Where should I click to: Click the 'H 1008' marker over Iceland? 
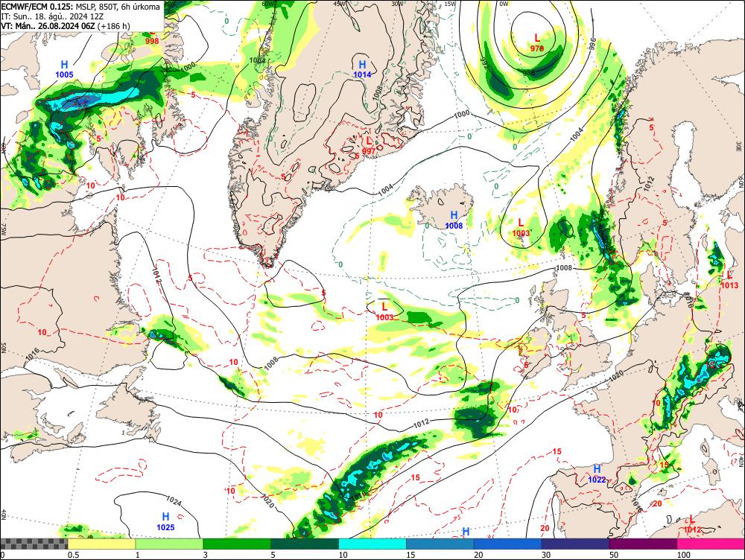click(454, 220)
